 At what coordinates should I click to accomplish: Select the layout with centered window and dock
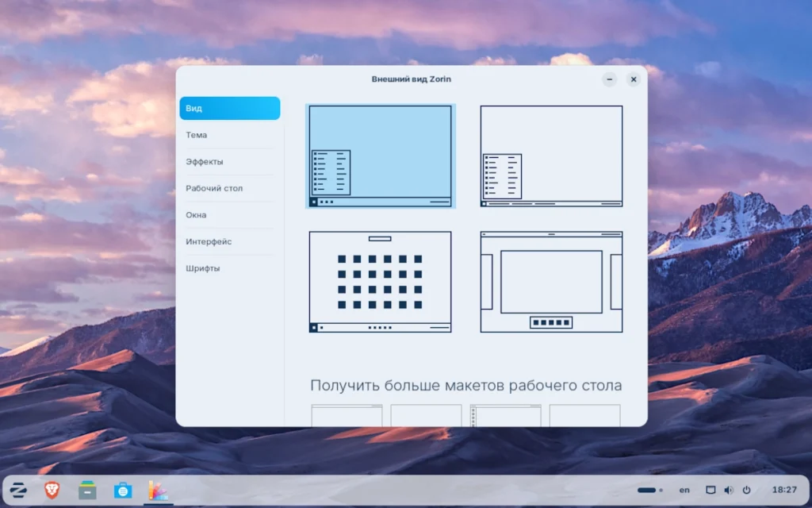[x=552, y=282]
